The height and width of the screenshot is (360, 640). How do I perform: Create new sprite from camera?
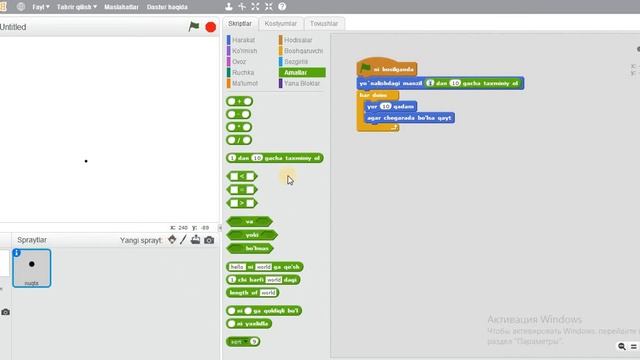209,240
